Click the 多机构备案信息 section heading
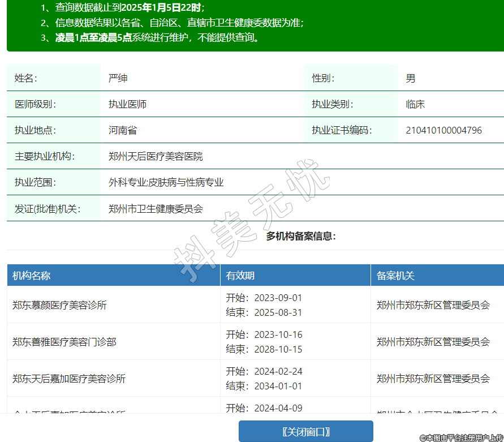504x442 pixels. (x=301, y=236)
